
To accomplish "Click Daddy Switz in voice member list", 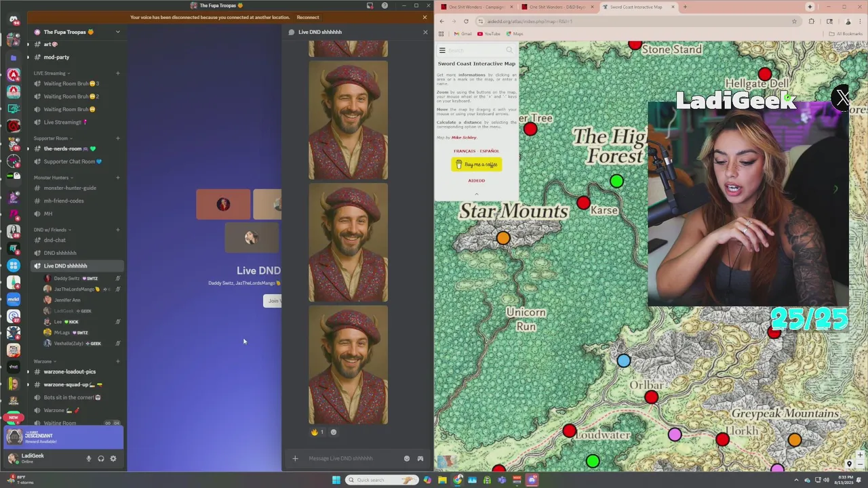I will (81, 278).
